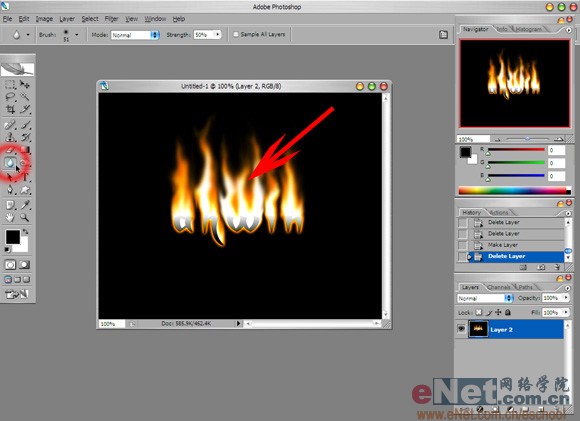Open the layer blend mode Normal dropdown
Image resolution: width=580 pixels, height=421 pixels.
[485, 298]
